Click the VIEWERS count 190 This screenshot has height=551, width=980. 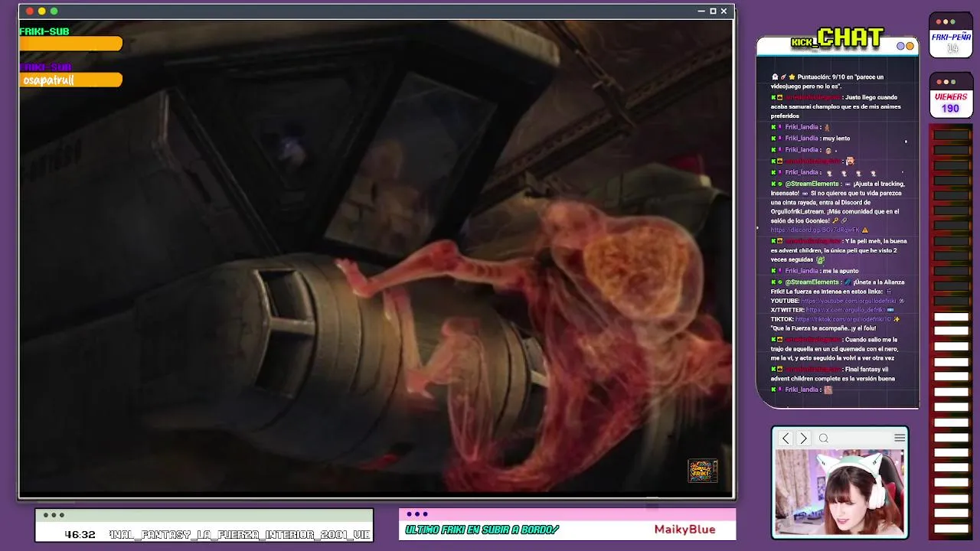[950, 109]
